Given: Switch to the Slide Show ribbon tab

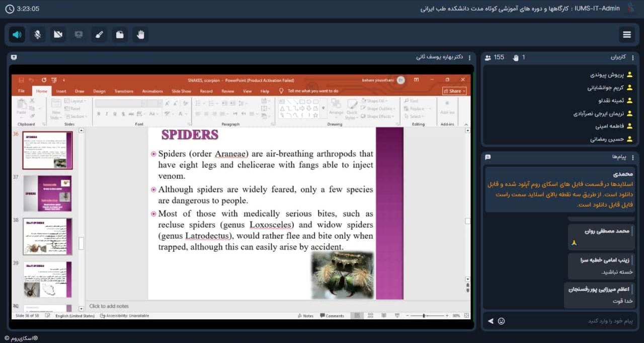Looking at the screenshot, I should [x=181, y=91].
